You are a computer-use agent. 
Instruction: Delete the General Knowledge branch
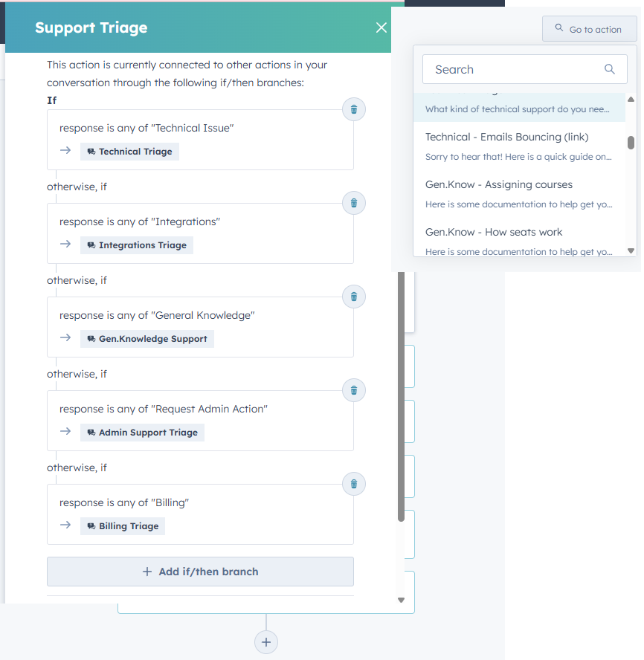tap(354, 297)
